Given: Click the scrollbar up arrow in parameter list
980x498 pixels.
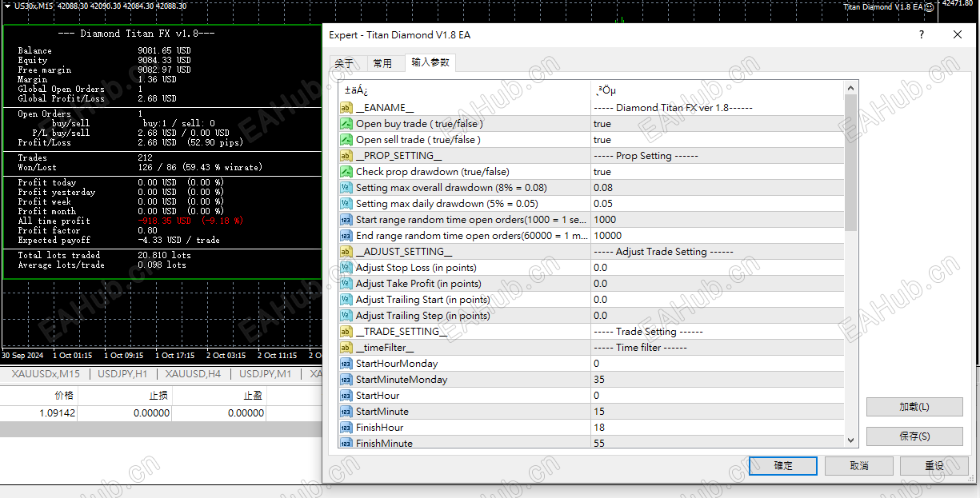Looking at the screenshot, I should pyautogui.click(x=850, y=88).
